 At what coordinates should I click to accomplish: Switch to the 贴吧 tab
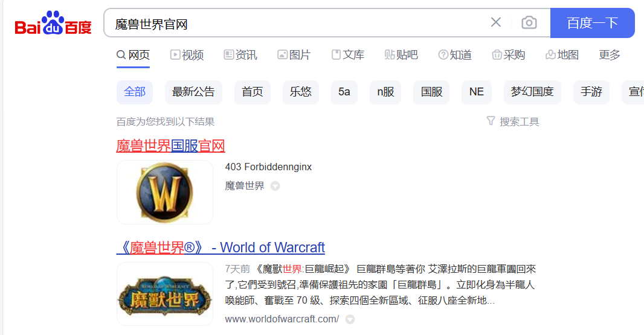tap(401, 55)
